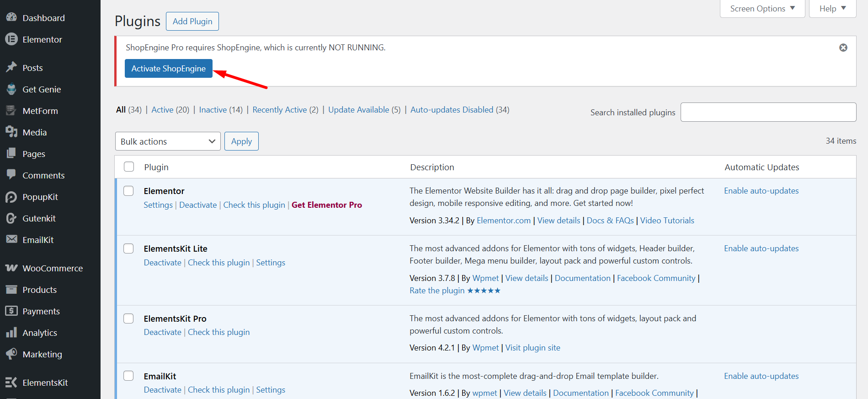This screenshot has width=868, height=399.
Task: Open Elementor.com author link
Action: click(504, 221)
